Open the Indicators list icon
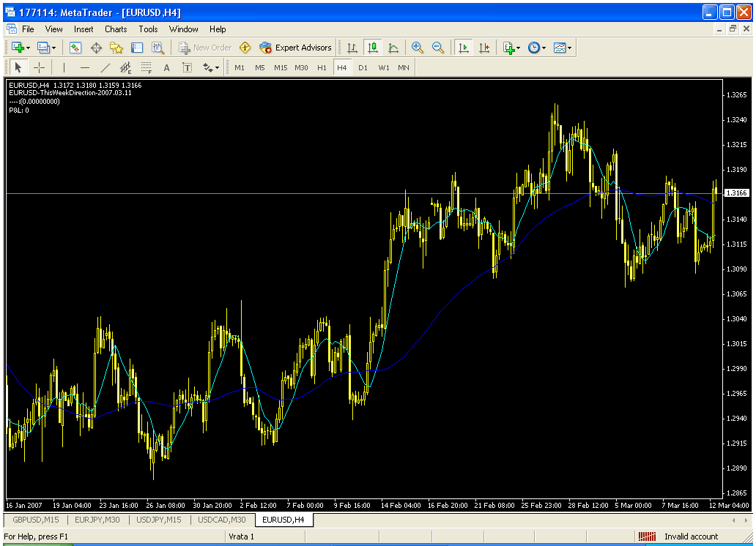Viewport: 756px width, 546px height. click(x=508, y=48)
